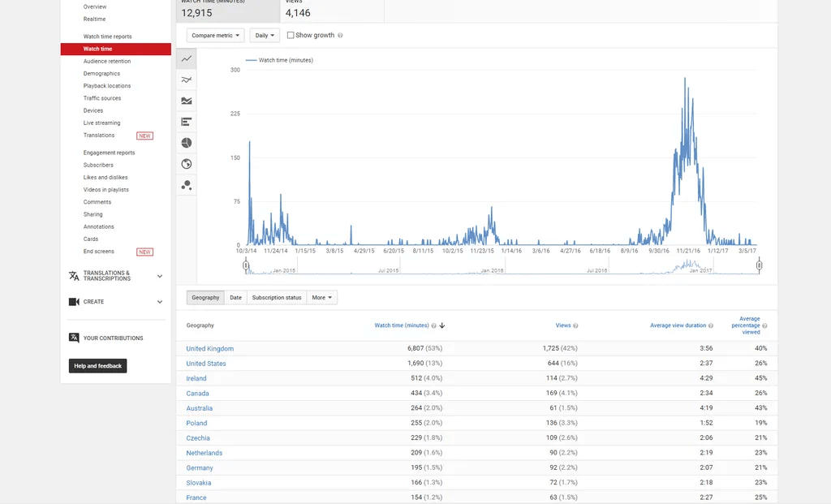
Task: Switch to the multi-line chart icon
Action: coord(187,80)
